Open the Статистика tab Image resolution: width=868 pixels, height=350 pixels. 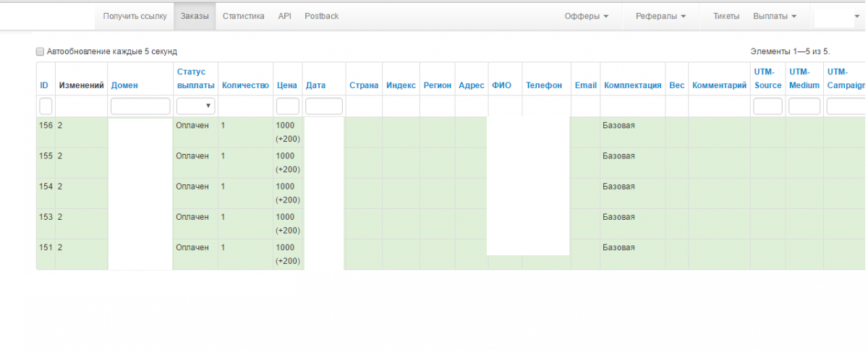pyautogui.click(x=243, y=16)
